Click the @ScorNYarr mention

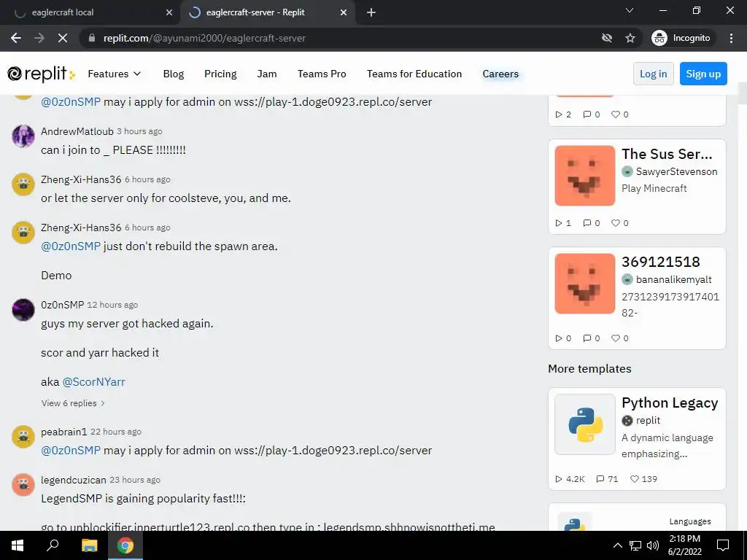coord(94,382)
